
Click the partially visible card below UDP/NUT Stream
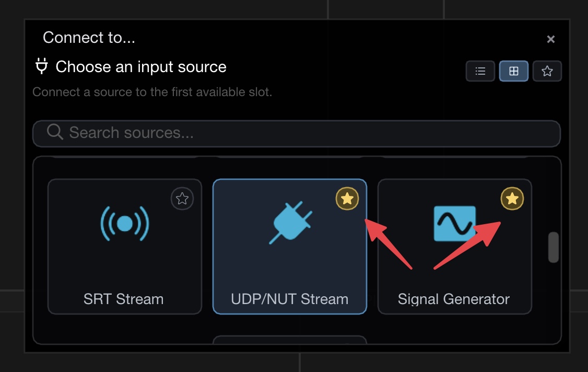(x=290, y=340)
